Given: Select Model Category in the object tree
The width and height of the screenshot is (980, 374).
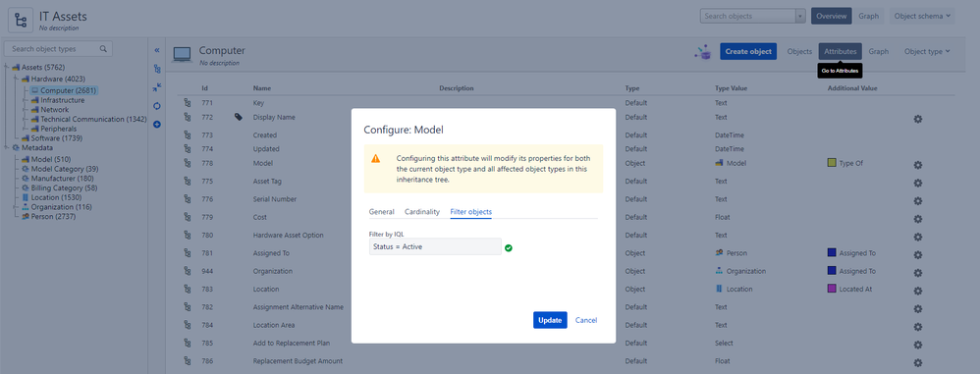Looking at the screenshot, I should pyautogui.click(x=65, y=169).
